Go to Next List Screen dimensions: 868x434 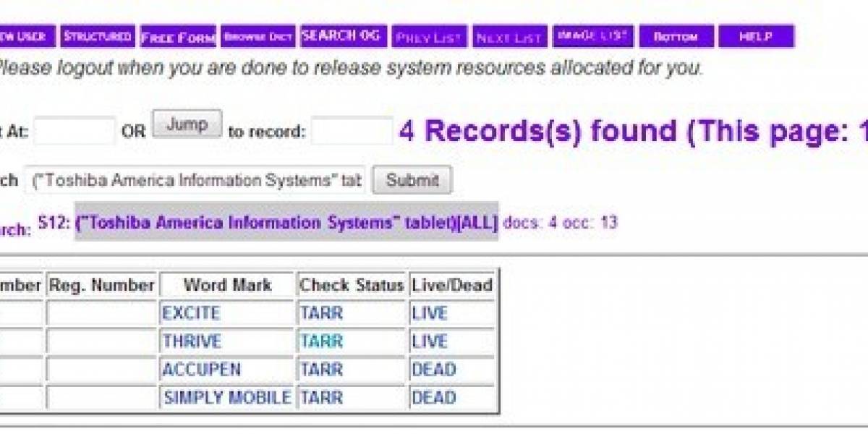pyautogui.click(x=510, y=37)
